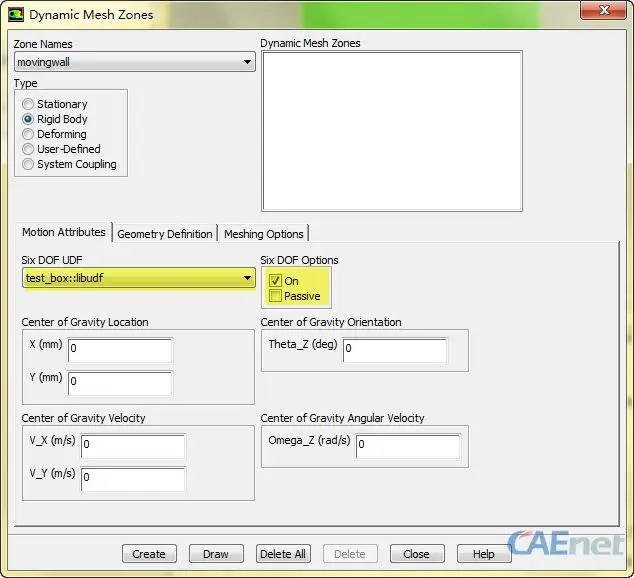This screenshot has width=634, height=578.
Task: Click the Fluent app icon in title bar
Action: 16,15
